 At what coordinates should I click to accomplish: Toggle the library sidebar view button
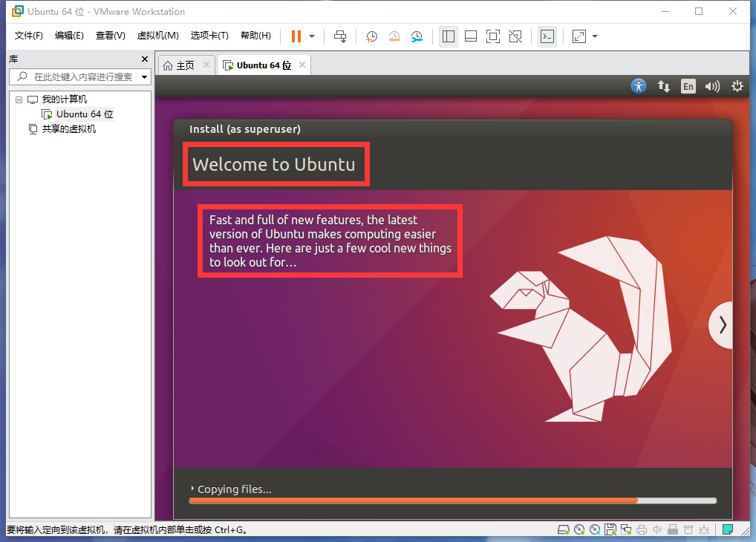point(449,36)
